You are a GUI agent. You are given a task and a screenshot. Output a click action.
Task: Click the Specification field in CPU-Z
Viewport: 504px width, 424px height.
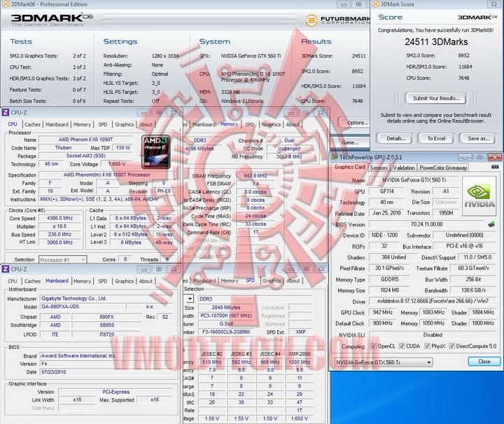click(106, 175)
